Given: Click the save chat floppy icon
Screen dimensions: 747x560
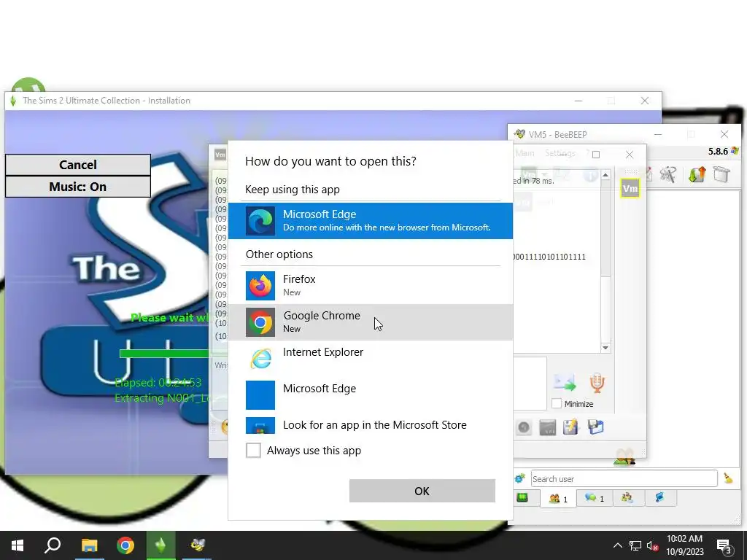Looking at the screenshot, I should point(595,427).
